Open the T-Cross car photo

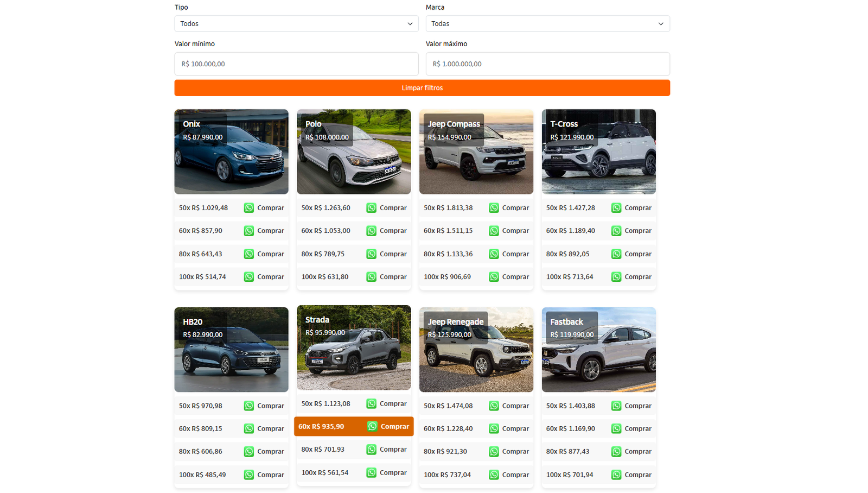599,152
